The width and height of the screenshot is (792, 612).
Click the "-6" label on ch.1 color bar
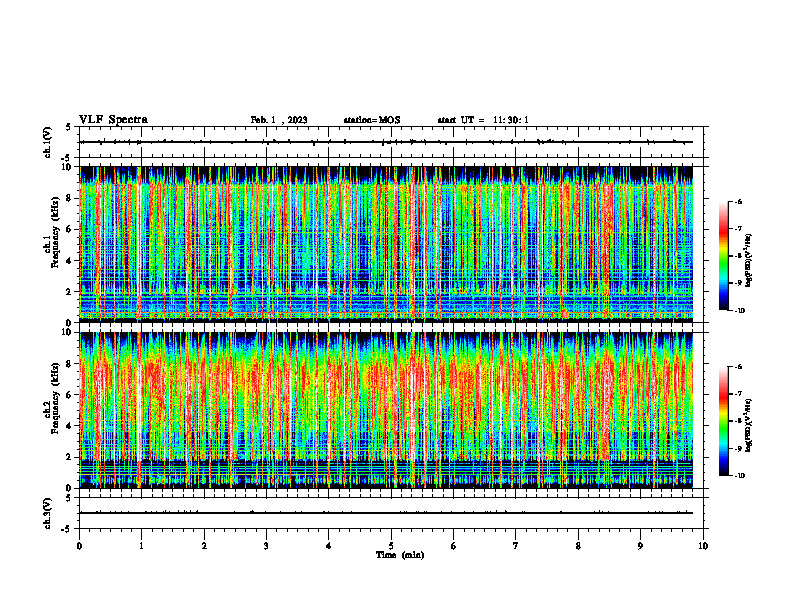point(738,202)
